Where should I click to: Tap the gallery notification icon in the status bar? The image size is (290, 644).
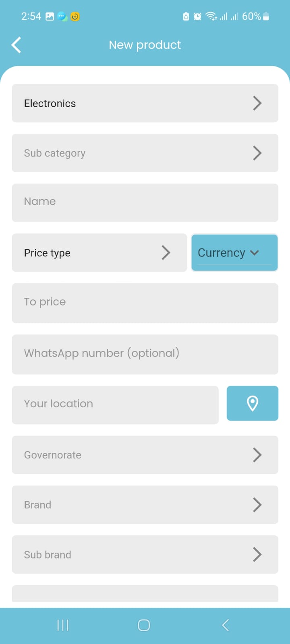tap(50, 17)
